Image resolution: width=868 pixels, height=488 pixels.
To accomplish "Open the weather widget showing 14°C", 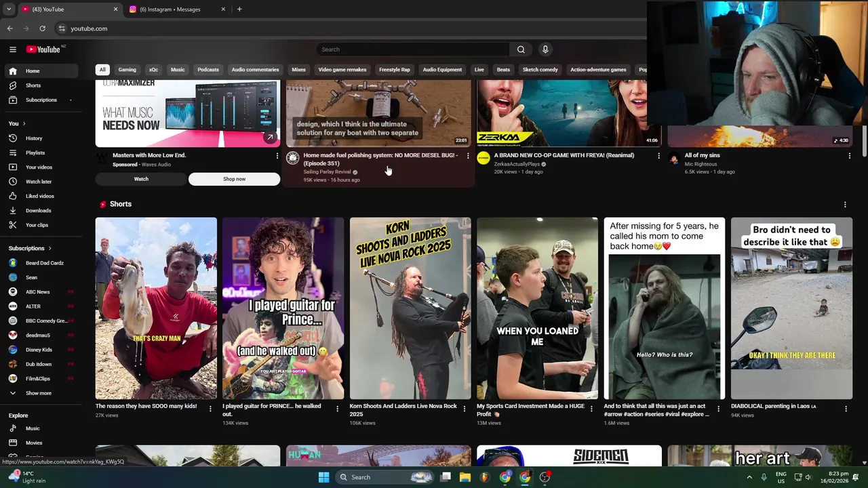I will tap(27, 477).
